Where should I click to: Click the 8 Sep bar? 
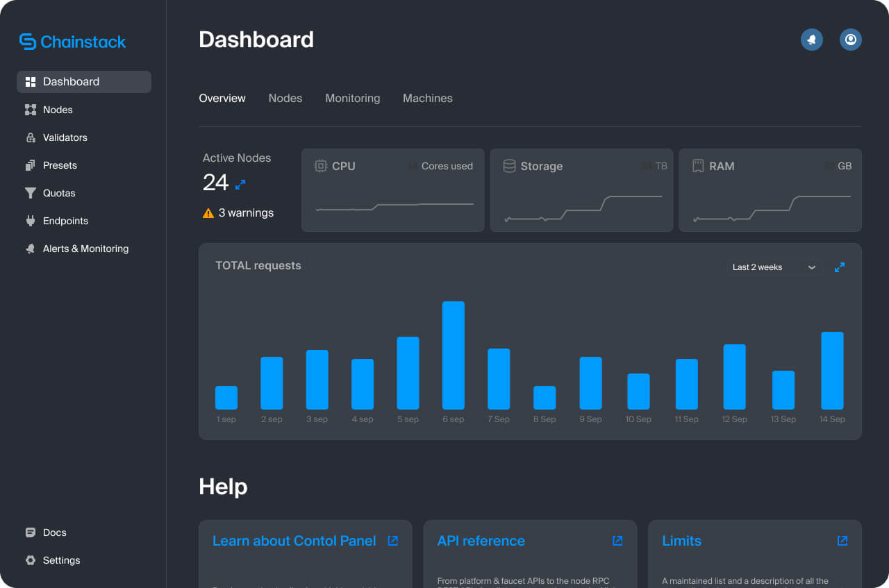click(x=545, y=398)
